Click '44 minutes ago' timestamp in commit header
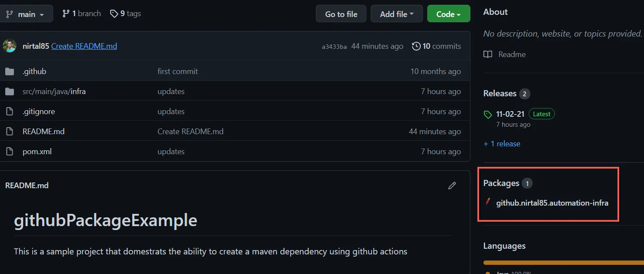This screenshot has height=274, width=644. click(x=377, y=46)
